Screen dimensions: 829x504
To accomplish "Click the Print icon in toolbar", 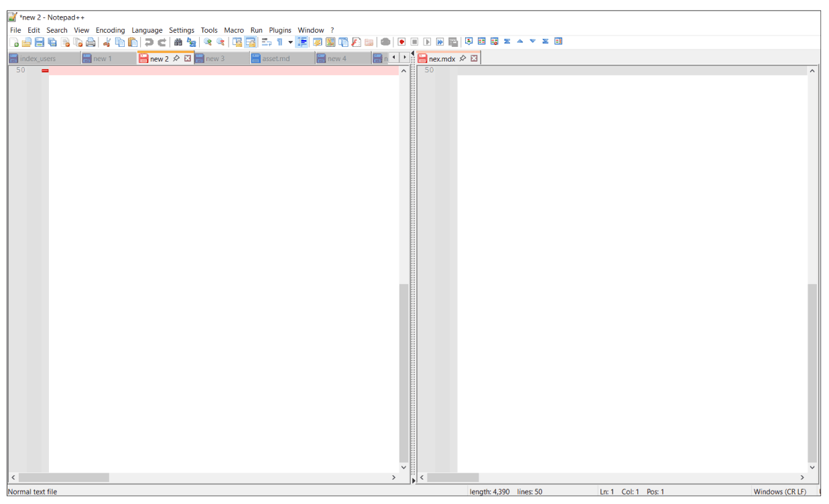I will pos(90,42).
